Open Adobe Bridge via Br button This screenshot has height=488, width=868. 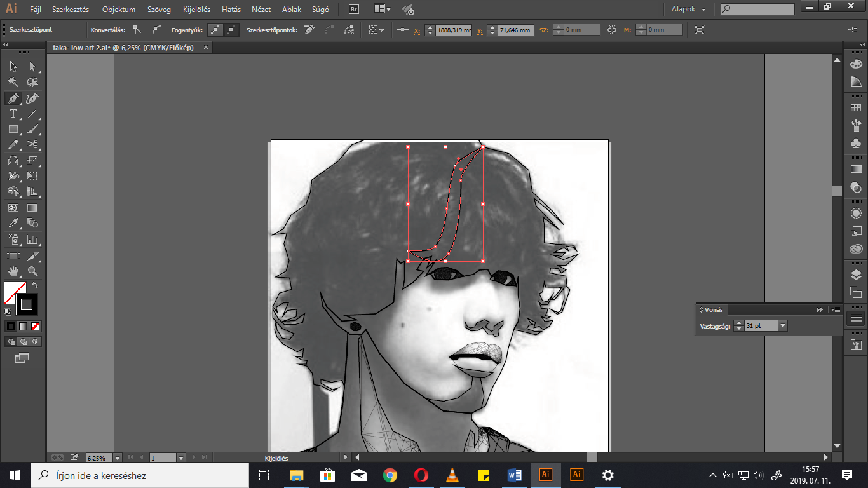coord(354,10)
